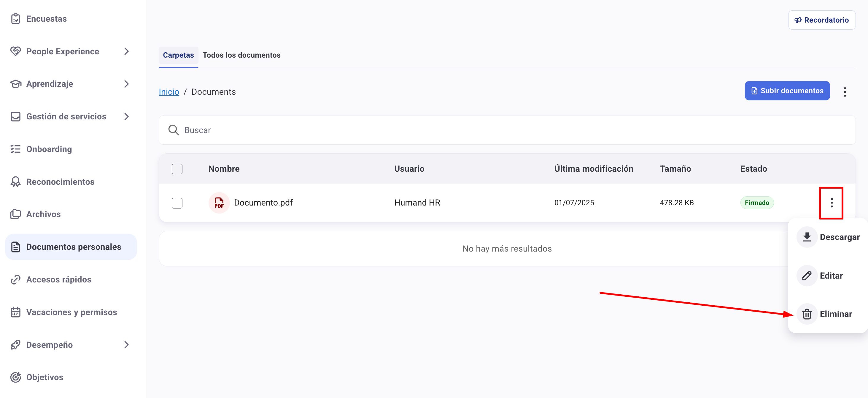Click the Accesos rápidos link icon
The height and width of the screenshot is (398, 868).
(15, 279)
